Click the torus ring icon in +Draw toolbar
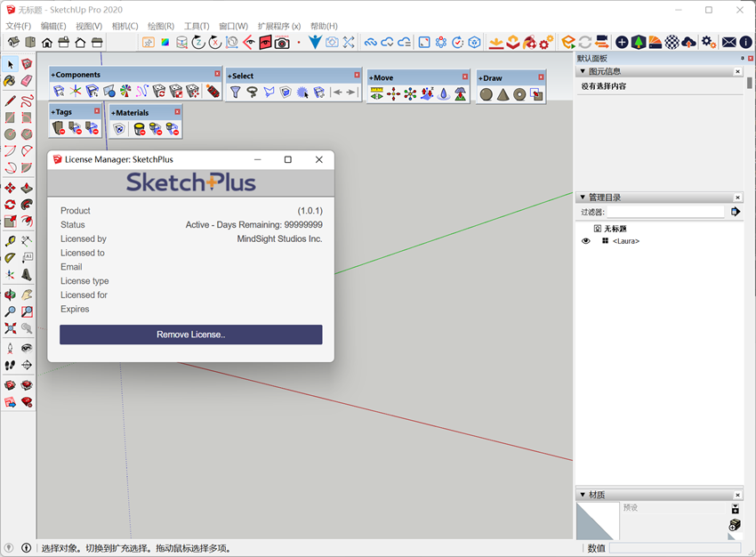This screenshot has height=557, width=756. click(519, 94)
